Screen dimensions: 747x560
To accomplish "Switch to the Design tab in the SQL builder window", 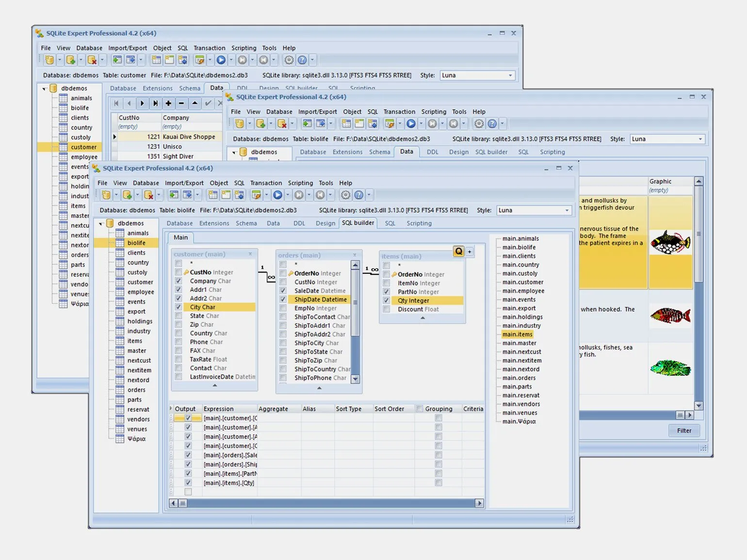I will point(325,224).
